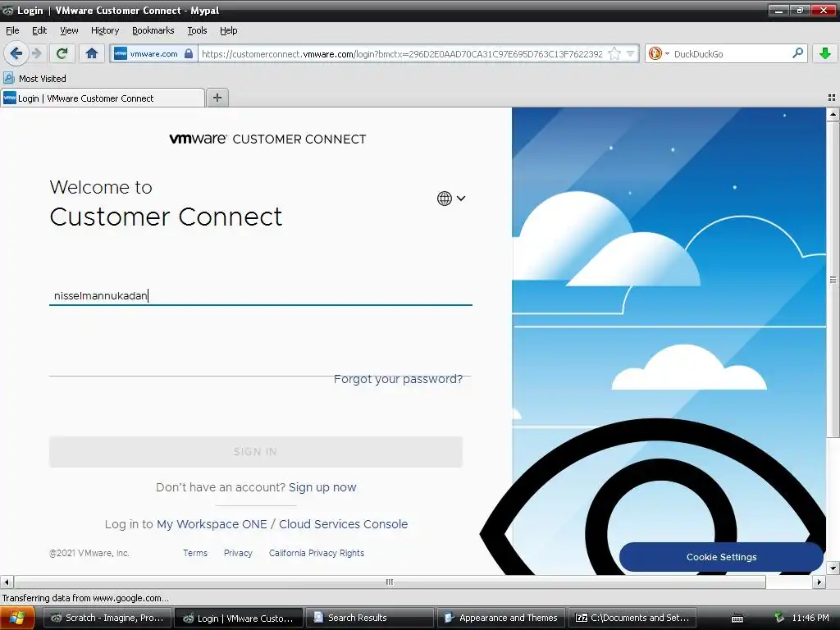Open the Most Visited bookmarks folder
The width and height of the screenshot is (840, 630).
tap(35, 79)
